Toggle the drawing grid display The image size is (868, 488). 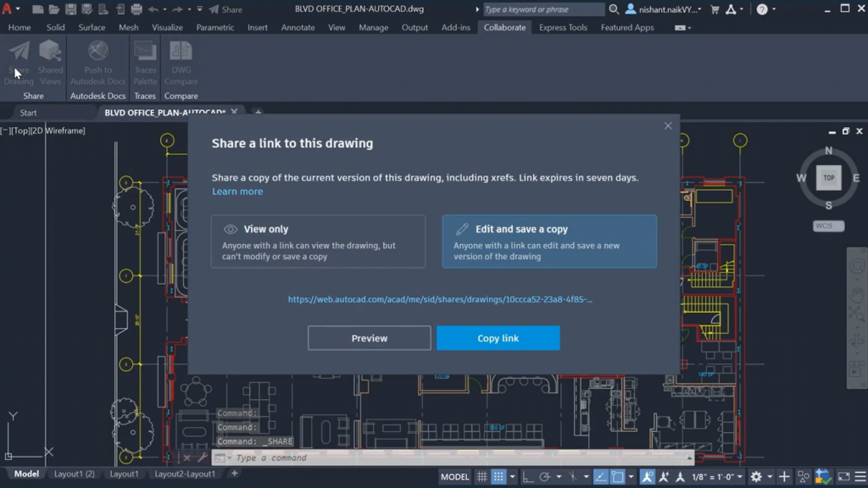482,477
